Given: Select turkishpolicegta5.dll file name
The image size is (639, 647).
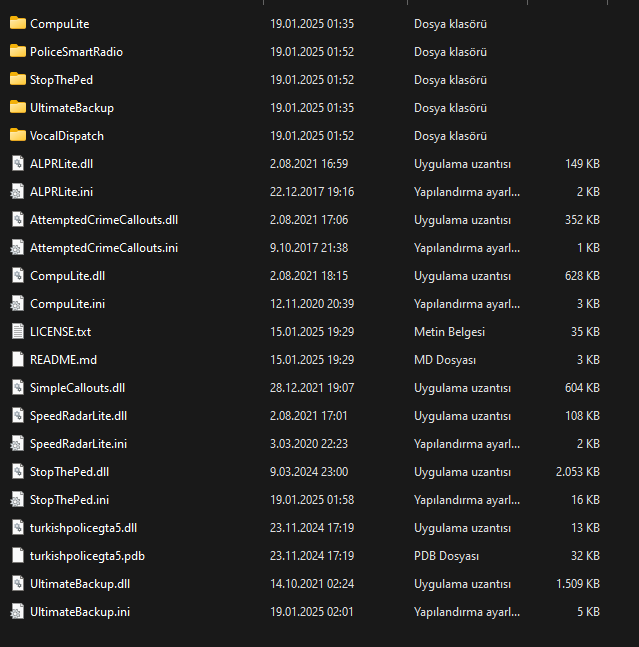Looking at the screenshot, I should tap(83, 529).
